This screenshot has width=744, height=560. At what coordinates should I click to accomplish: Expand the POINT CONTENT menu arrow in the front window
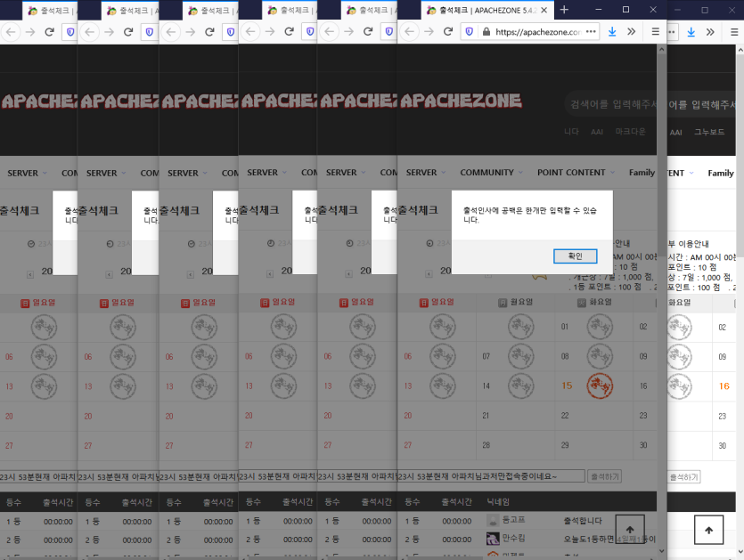pos(612,173)
